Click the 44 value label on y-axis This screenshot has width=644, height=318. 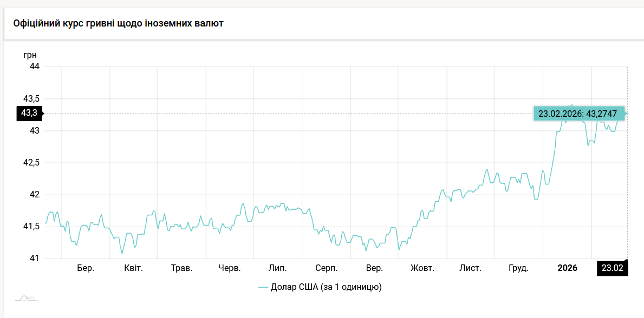point(34,67)
